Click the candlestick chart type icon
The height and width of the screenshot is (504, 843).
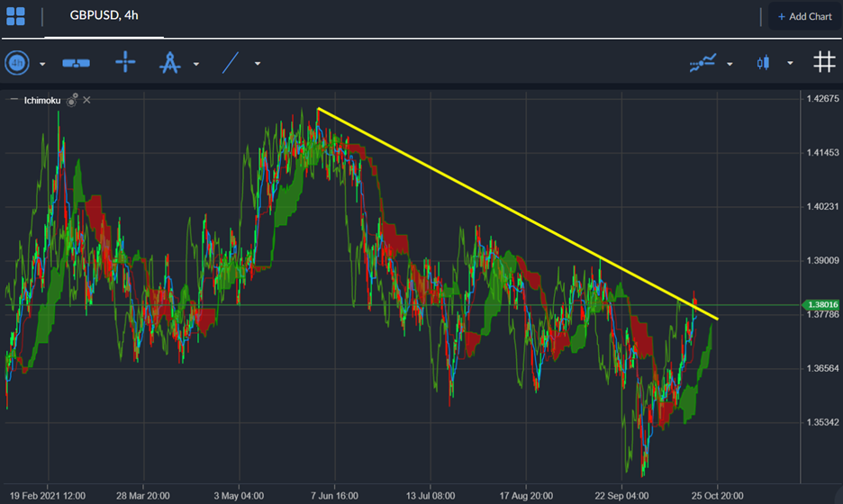pyautogui.click(x=763, y=63)
